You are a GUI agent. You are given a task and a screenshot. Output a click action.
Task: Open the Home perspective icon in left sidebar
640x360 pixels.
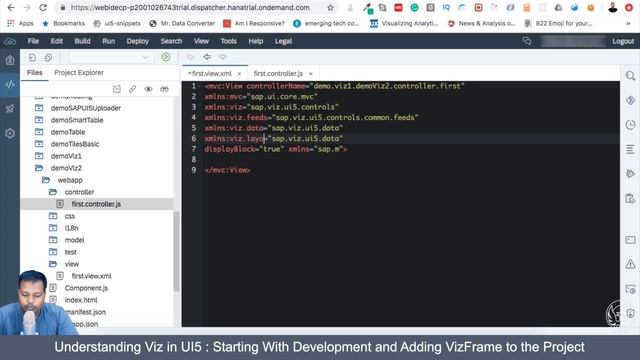point(10,60)
